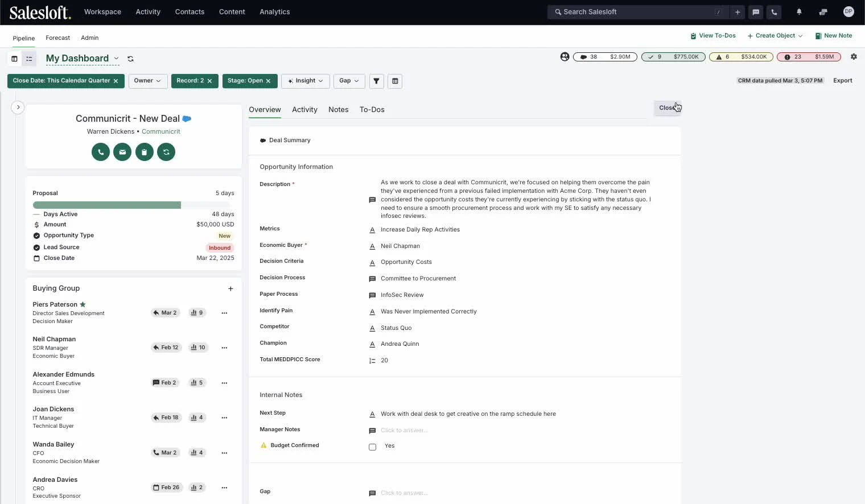Open the Contacts menu
This screenshot has height=504, width=865.
190,12
